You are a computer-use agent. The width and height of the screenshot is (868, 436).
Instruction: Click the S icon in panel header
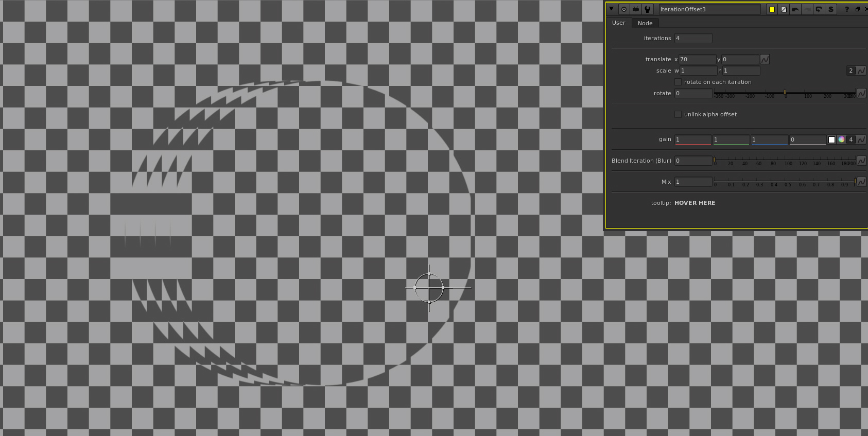pyautogui.click(x=831, y=9)
